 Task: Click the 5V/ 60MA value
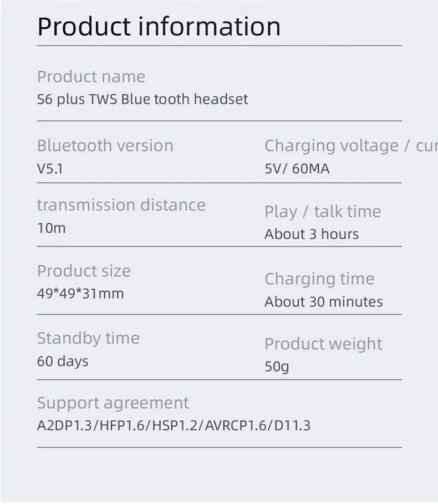(x=297, y=168)
